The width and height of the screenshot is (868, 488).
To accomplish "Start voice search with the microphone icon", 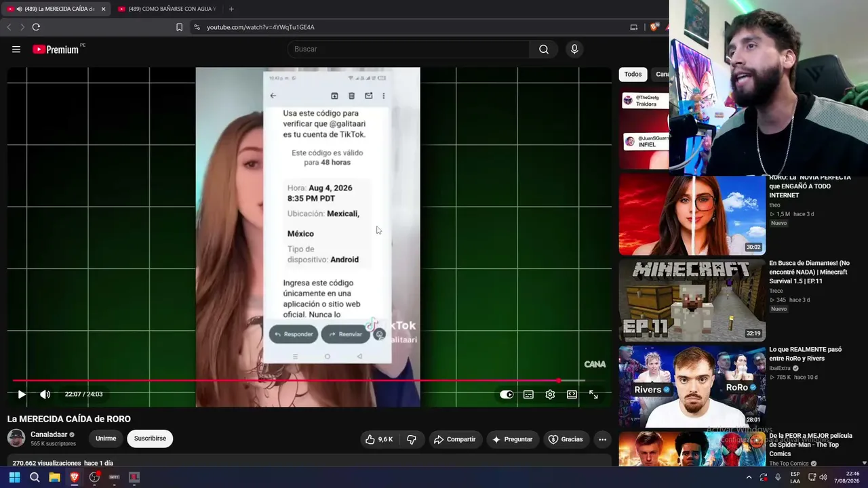I will coord(574,49).
